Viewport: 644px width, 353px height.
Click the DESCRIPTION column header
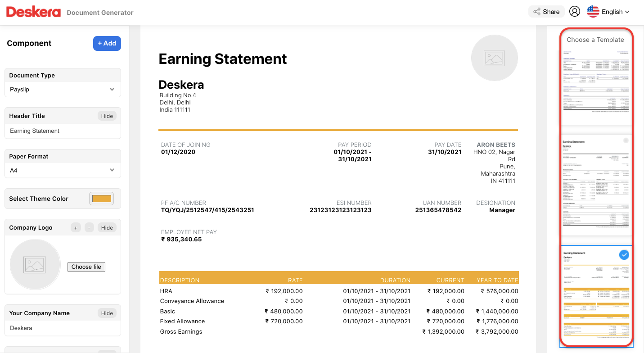pos(180,280)
